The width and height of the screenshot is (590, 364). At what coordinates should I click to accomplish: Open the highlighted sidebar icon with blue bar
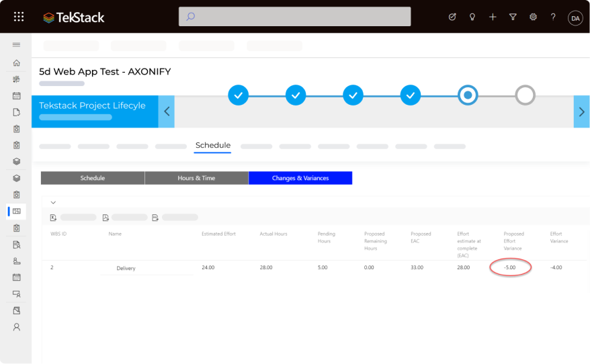[x=17, y=212]
